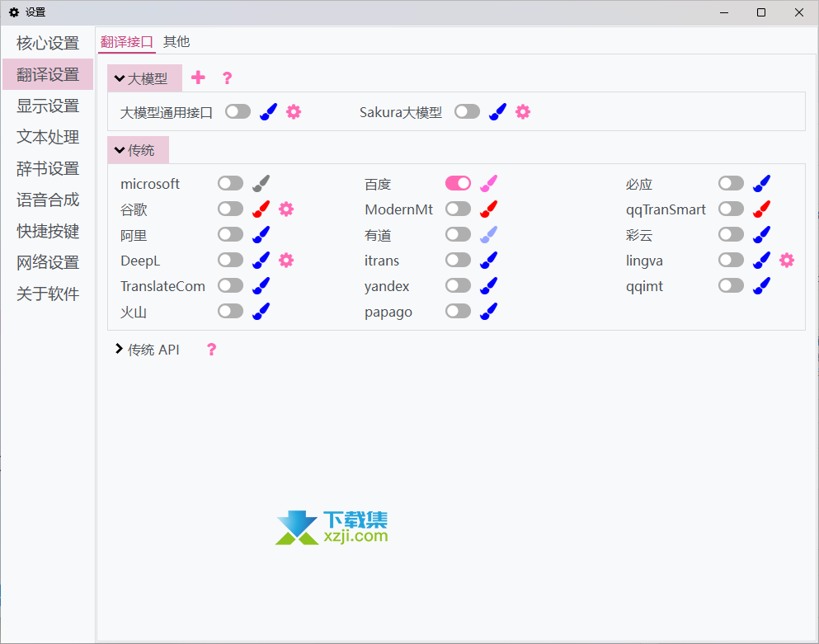Go to 辞书设置 in the sidebar
Image resolution: width=819 pixels, height=644 pixels.
48,168
